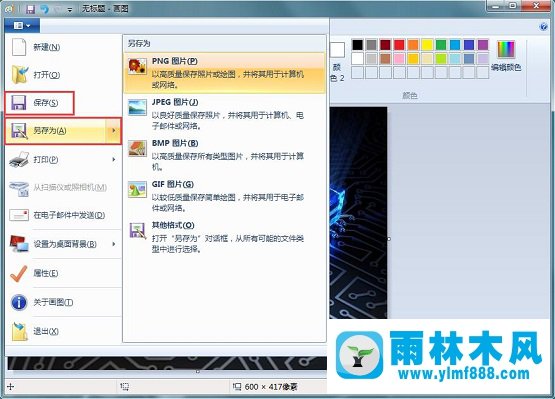Open the Paint file menu button
This screenshot has height=399, width=555.
[x=22, y=25]
